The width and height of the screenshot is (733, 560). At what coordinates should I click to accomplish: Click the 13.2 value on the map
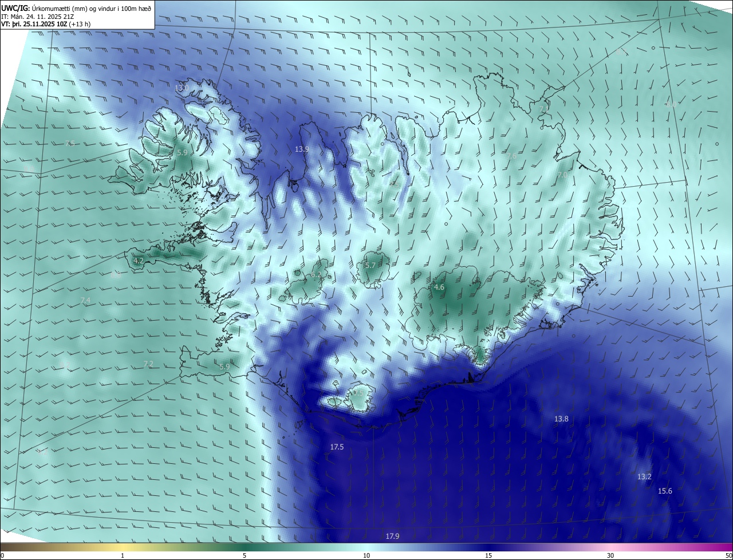point(644,477)
